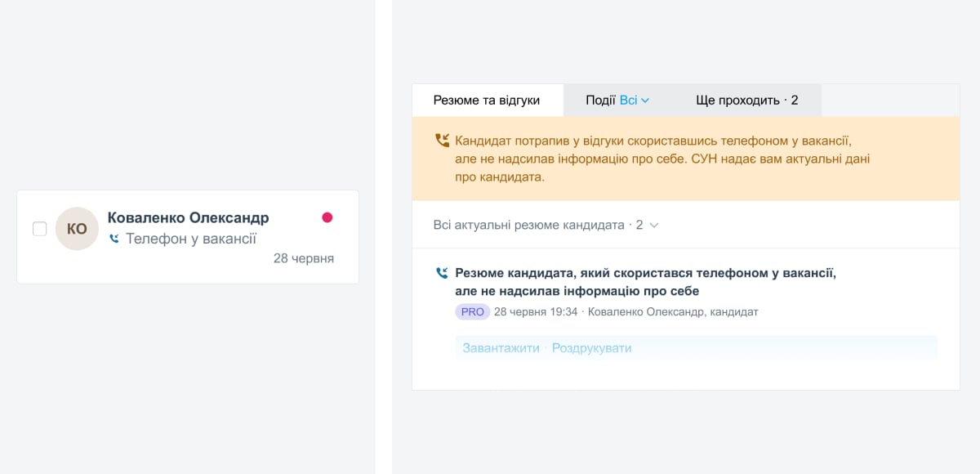
Task: Click the orange candidate notification banner
Action: click(x=684, y=159)
